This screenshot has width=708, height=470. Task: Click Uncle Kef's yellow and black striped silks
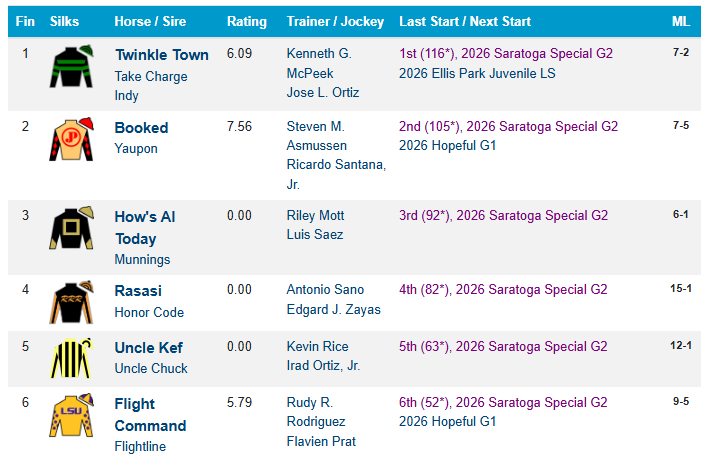click(71, 358)
